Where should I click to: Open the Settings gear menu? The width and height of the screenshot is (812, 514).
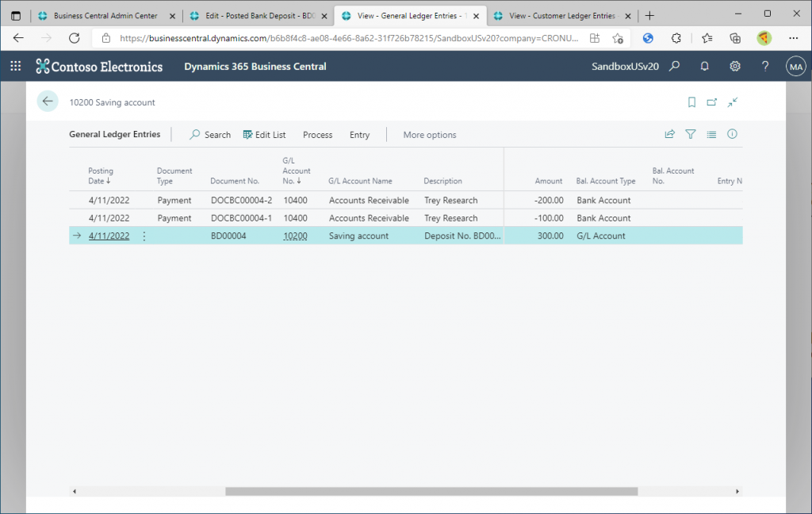point(735,67)
